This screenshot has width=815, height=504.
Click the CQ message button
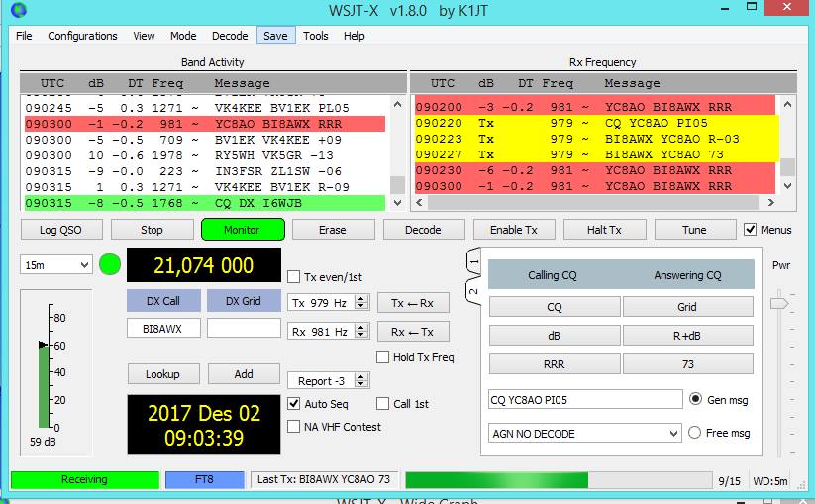click(x=555, y=307)
